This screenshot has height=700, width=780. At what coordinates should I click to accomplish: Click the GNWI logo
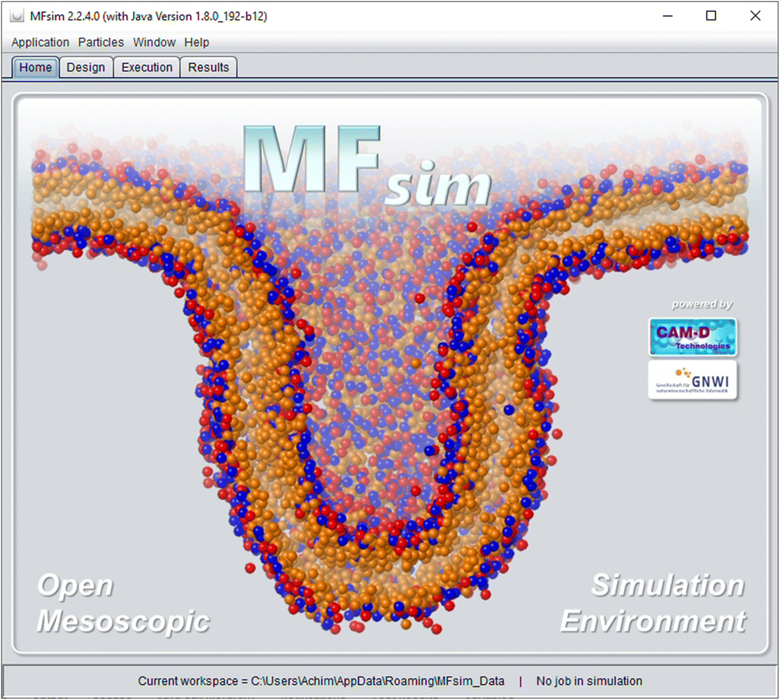point(693,379)
